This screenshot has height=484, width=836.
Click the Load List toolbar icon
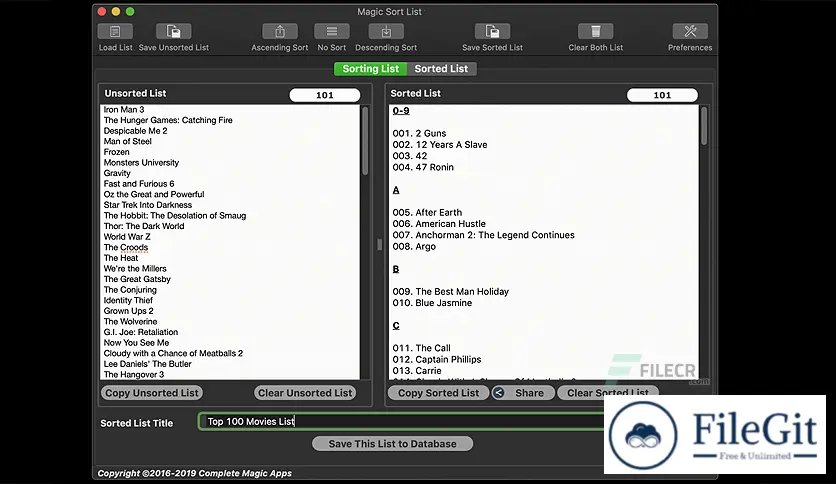(x=115, y=31)
